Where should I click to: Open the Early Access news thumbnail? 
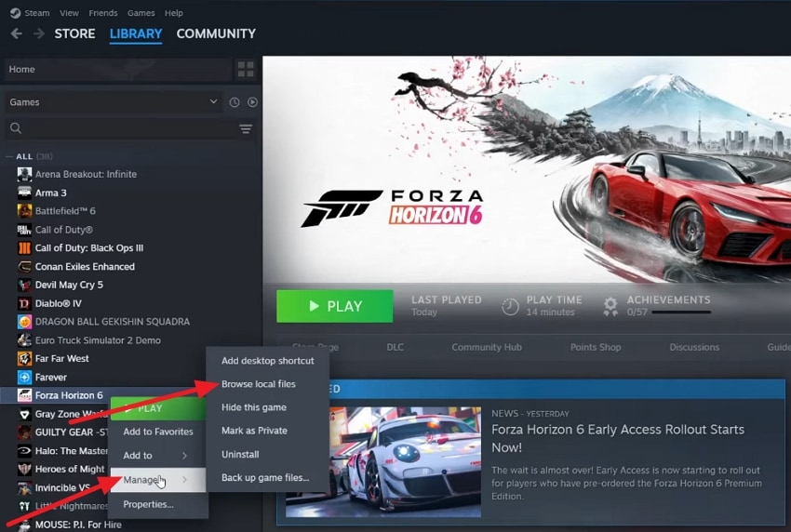pyautogui.click(x=383, y=462)
